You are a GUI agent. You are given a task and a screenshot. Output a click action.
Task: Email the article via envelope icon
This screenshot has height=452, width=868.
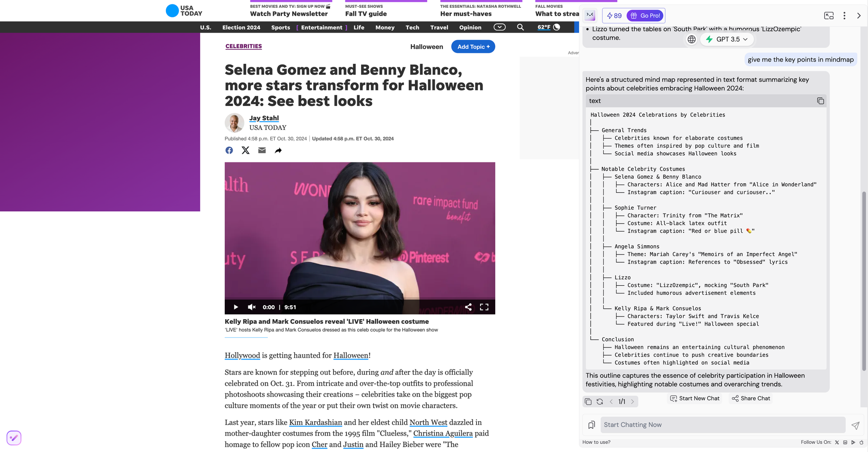tap(262, 150)
